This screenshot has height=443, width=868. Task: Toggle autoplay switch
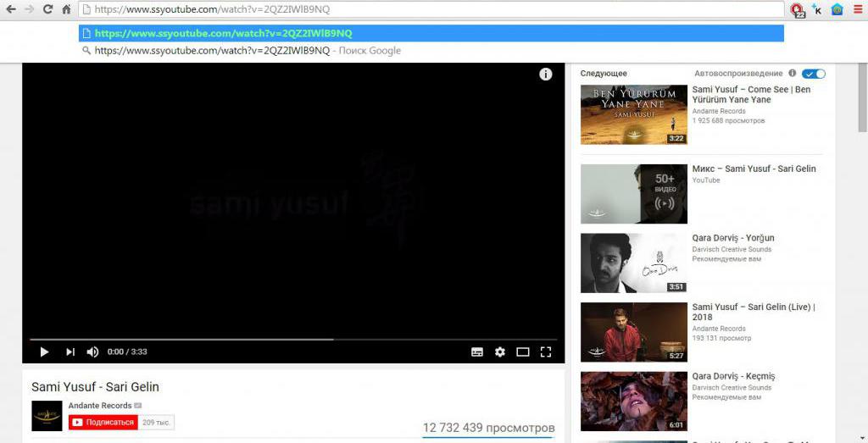[814, 74]
